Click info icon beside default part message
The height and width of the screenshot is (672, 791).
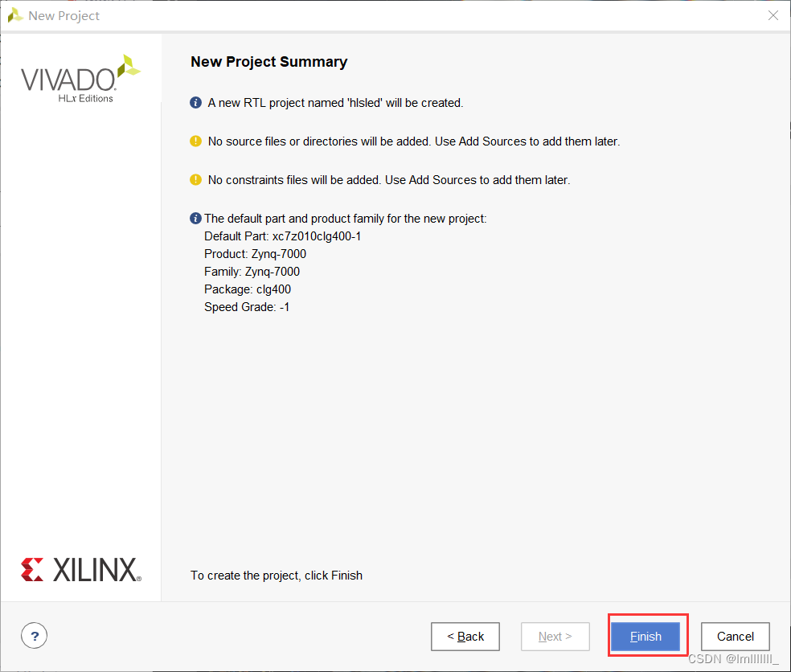195,219
